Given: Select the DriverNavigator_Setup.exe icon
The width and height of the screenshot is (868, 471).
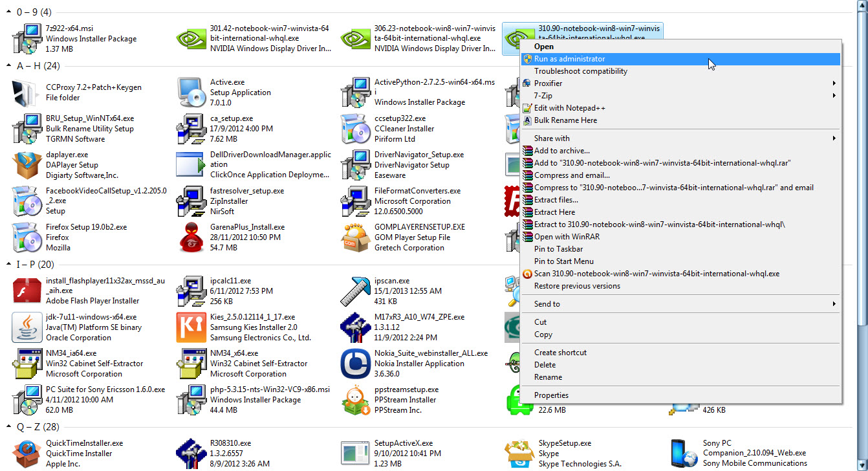Looking at the screenshot, I should [355, 165].
